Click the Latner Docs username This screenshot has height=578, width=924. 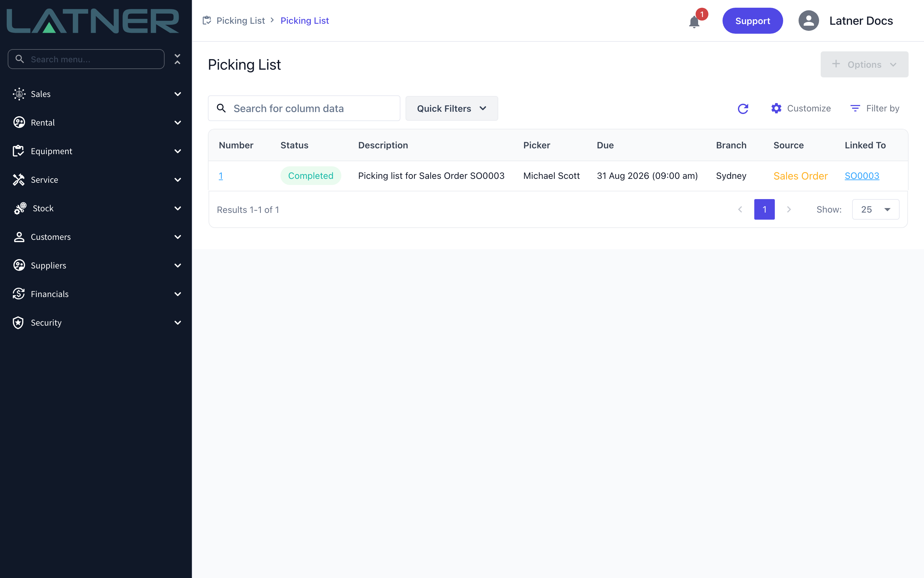(x=861, y=21)
